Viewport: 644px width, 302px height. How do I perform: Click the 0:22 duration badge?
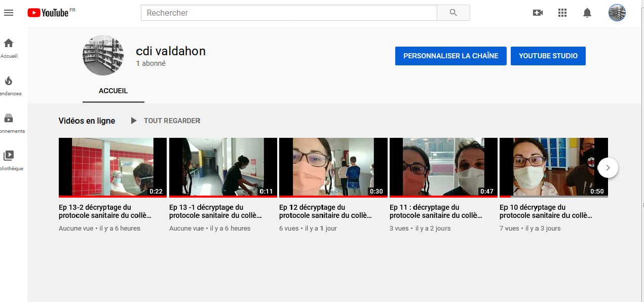coord(156,192)
